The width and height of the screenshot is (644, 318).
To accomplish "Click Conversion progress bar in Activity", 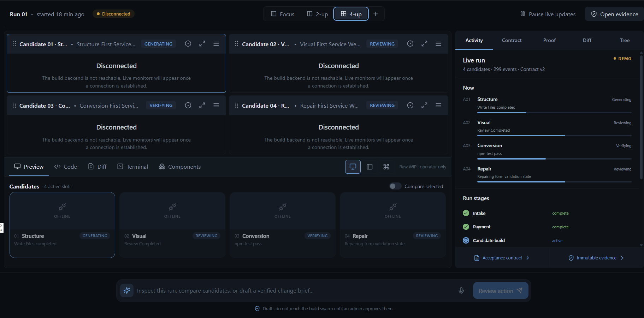I will point(554,159).
